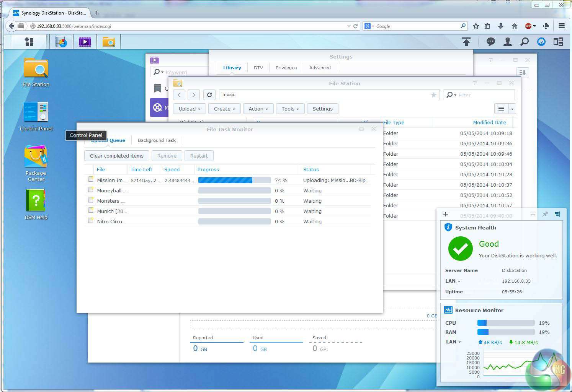Select the Mission Impossible upload row icon
This screenshot has width=572, height=392.
point(91,179)
